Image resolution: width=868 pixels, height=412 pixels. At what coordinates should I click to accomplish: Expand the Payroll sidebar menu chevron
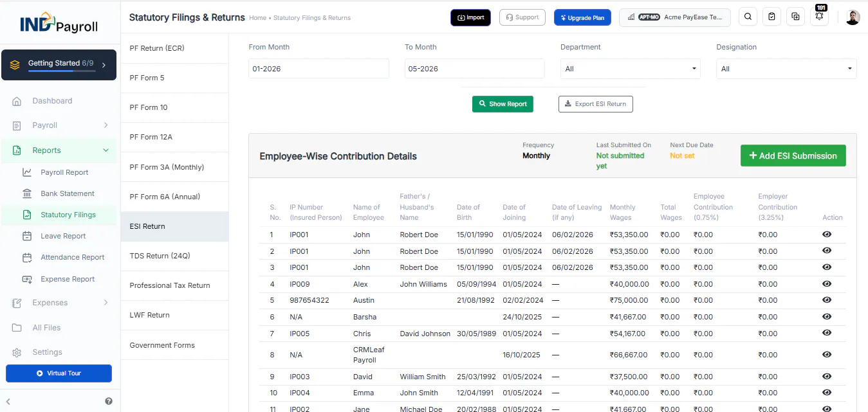[x=106, y=125]
